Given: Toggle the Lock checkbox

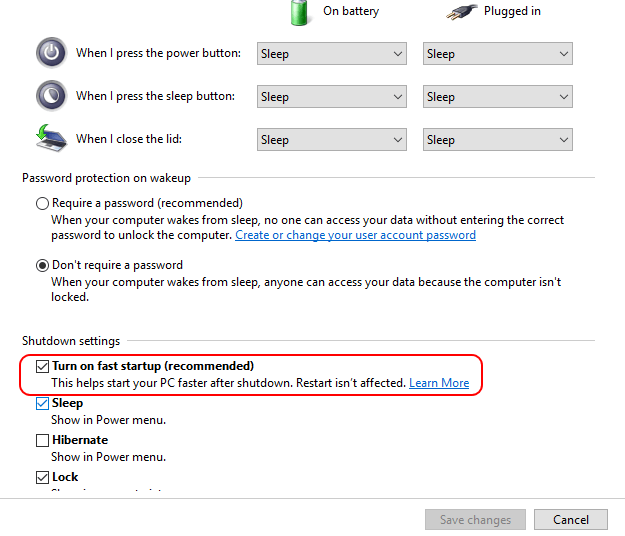Looking at the screenshot, I should pos(42,478).
